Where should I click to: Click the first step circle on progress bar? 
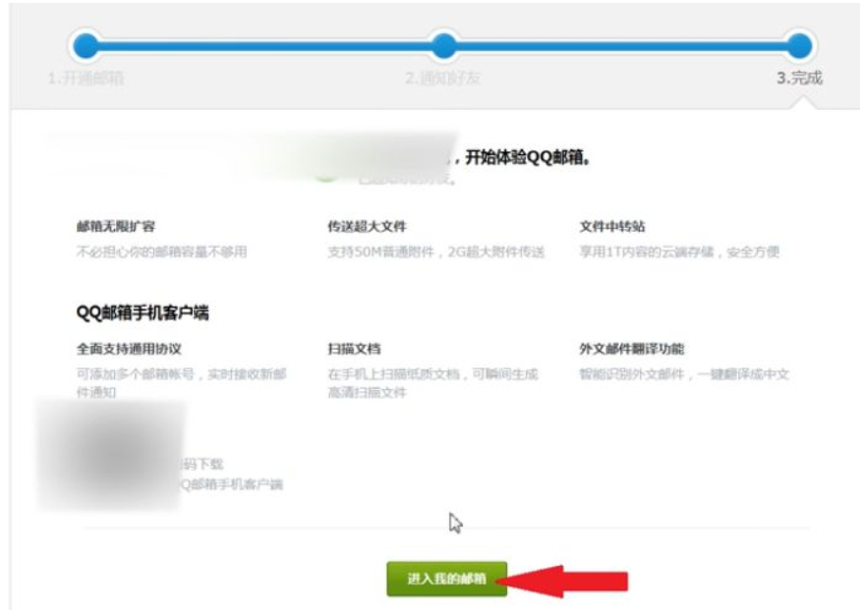point(86,45)
